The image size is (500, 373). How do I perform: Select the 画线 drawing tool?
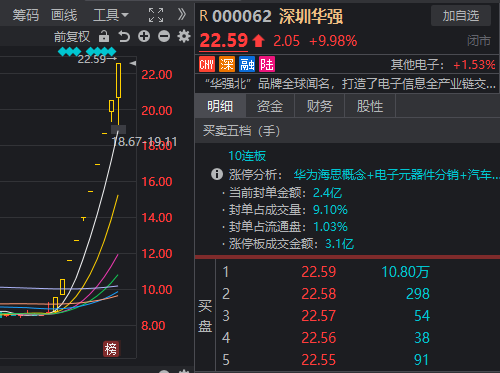(64, 15)
